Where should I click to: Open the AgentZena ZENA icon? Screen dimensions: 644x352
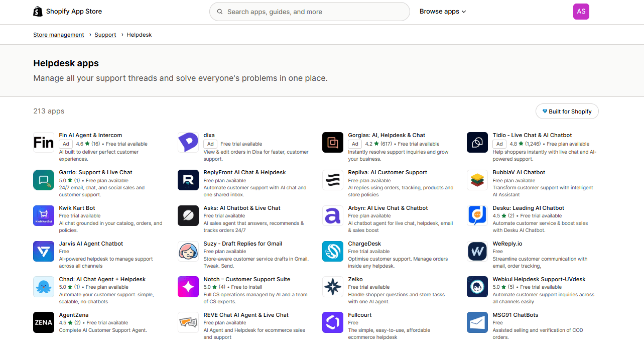click(44, 322)
